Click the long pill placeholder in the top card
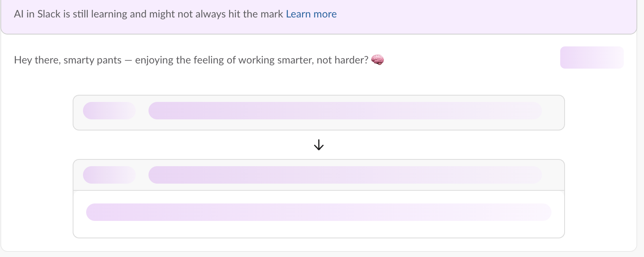The width and height of the screenshot is (644, 257). point(345,111)
